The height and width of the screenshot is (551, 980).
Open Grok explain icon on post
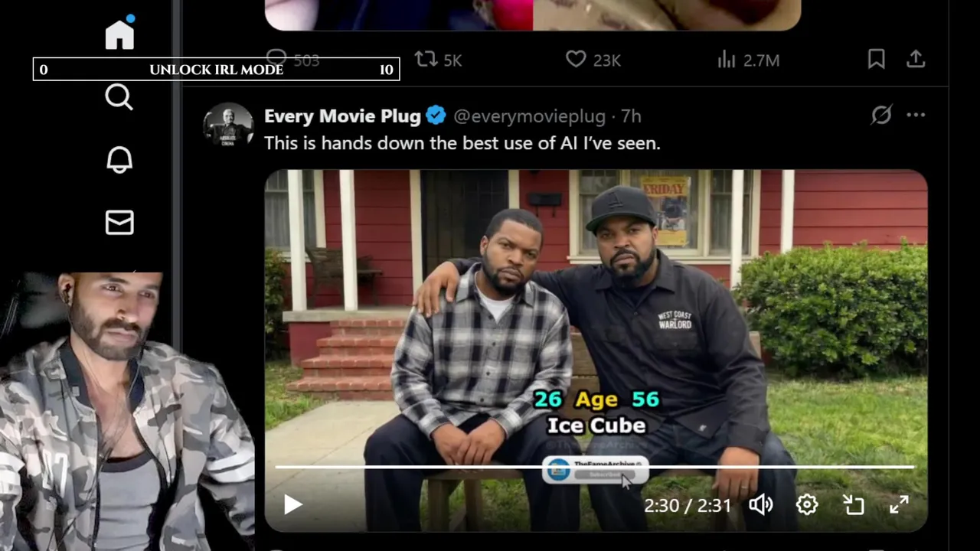(881, 115)
